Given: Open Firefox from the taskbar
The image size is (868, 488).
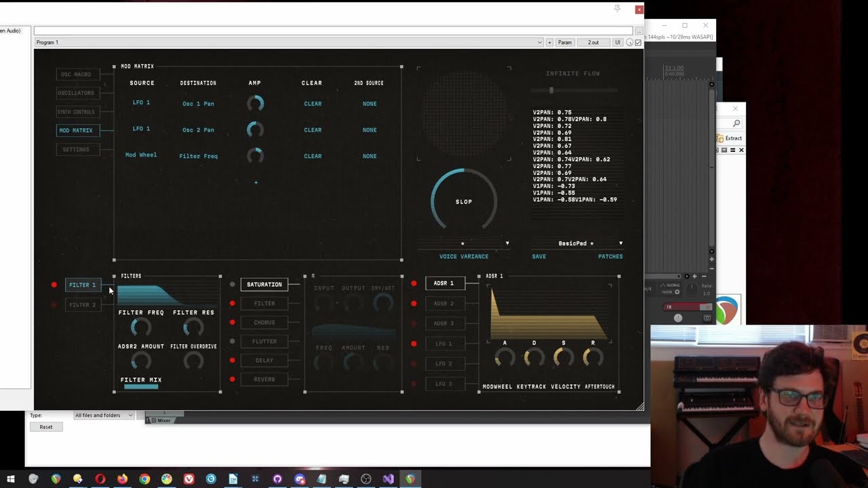Looking at the screenshot, I should pos(122,479).
